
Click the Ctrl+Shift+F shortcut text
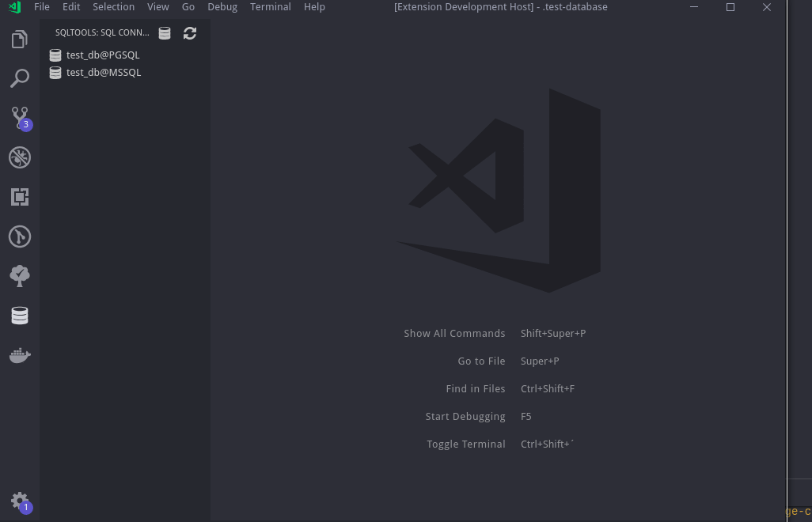pyautogui.click(x=548, y=388)
